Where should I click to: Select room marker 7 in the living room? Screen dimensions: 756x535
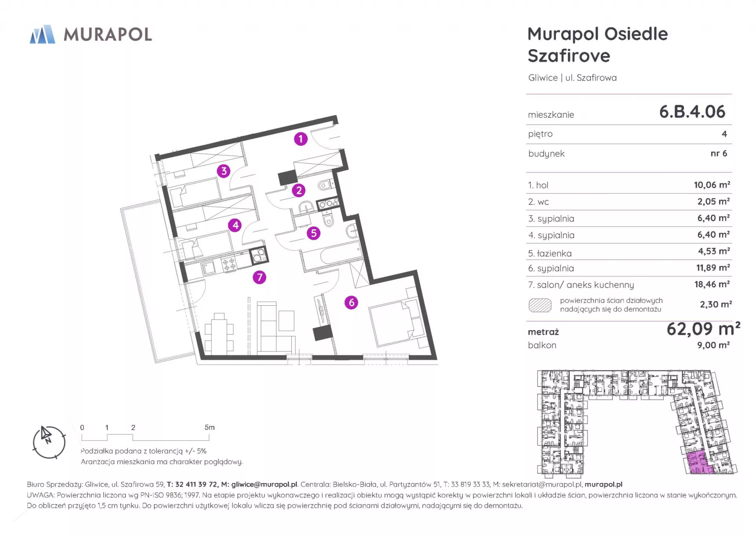[259, 277]
